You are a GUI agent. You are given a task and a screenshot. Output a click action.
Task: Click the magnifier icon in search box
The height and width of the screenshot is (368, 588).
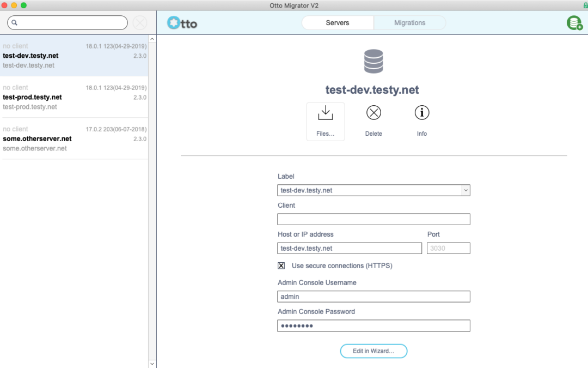pyautogui.click(x=14, y=22)
